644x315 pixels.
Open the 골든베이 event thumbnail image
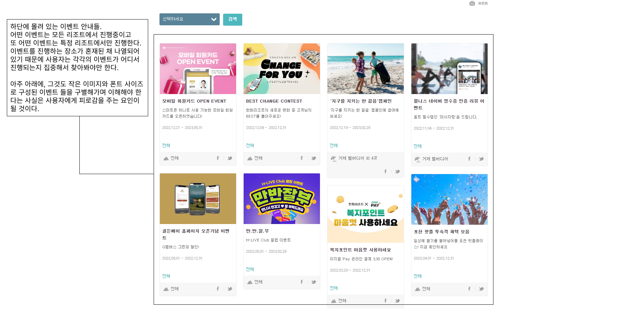(198, 199)
